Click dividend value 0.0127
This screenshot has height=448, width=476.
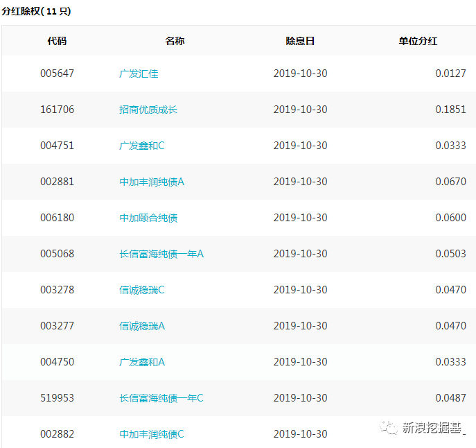451,74
